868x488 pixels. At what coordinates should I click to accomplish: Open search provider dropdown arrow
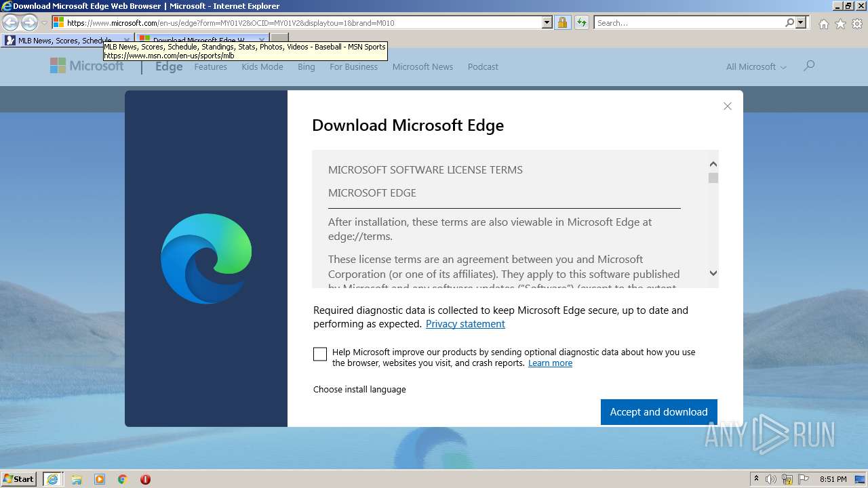pyautogui.click(x=801, y=22)
